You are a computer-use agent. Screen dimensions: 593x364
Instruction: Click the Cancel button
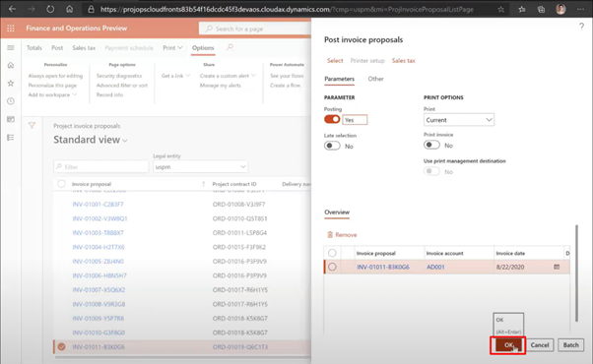539,344
